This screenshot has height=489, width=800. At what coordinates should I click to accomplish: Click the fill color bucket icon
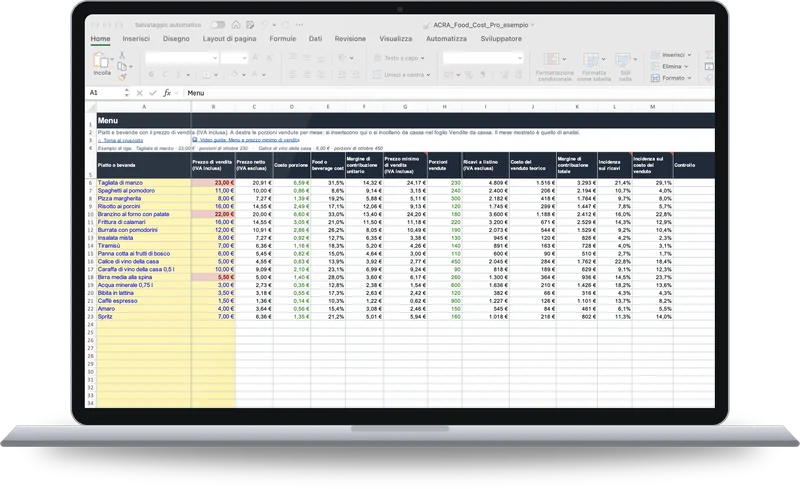tap(234, 75)
